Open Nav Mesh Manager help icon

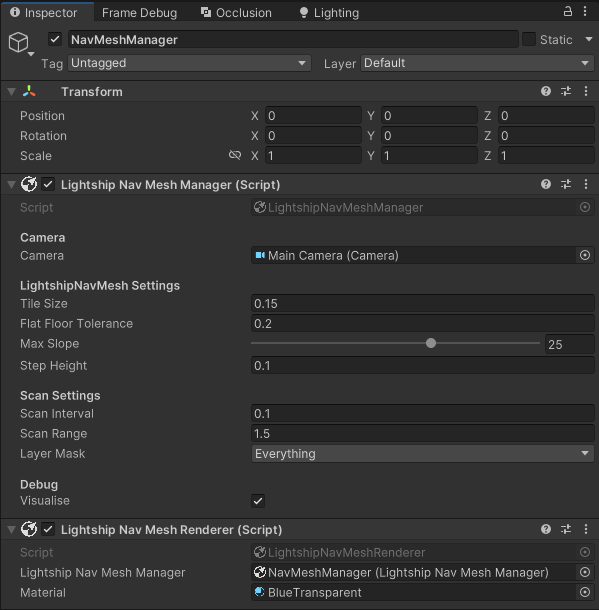[x=546, y=184]
